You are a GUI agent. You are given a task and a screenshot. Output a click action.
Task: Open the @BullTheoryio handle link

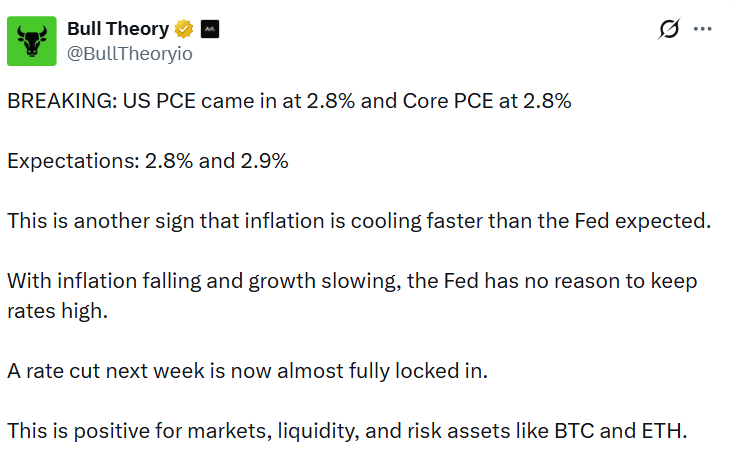pyautogui.click(x=129, y=53)
